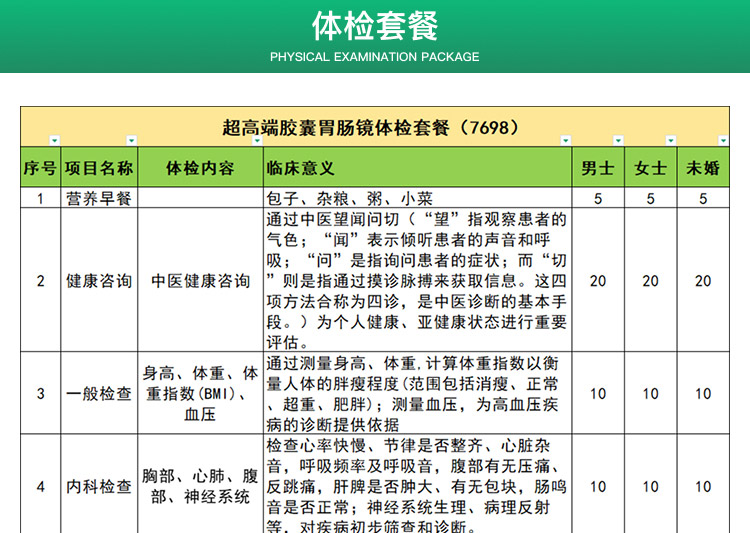Image resolution: width=750 pixels, height=533 pixels.
Task: Select the 营养早餐 cell in row 1
Action: pos(98,198)
